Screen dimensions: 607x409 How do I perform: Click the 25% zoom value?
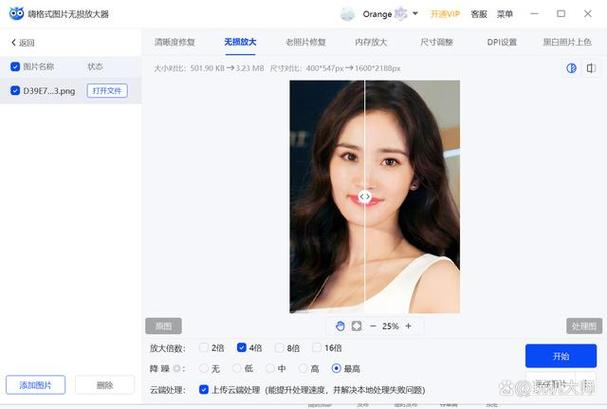coord(390,326)
